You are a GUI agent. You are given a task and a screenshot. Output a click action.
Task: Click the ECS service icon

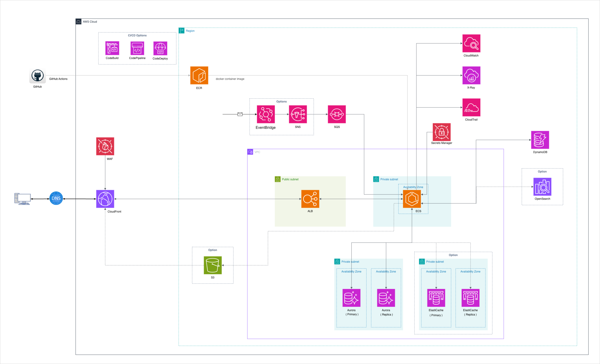click(x=412, y=199)
